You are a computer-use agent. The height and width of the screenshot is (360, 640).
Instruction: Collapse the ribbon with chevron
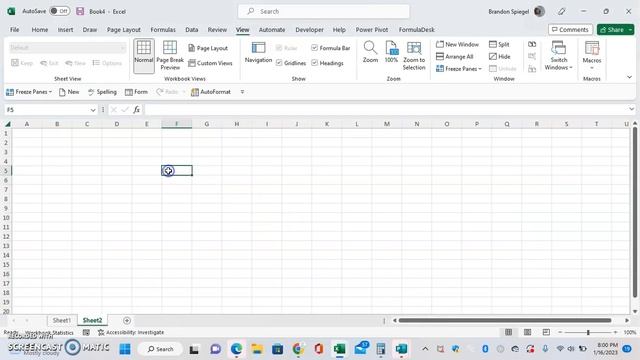[x=629, y=77]
